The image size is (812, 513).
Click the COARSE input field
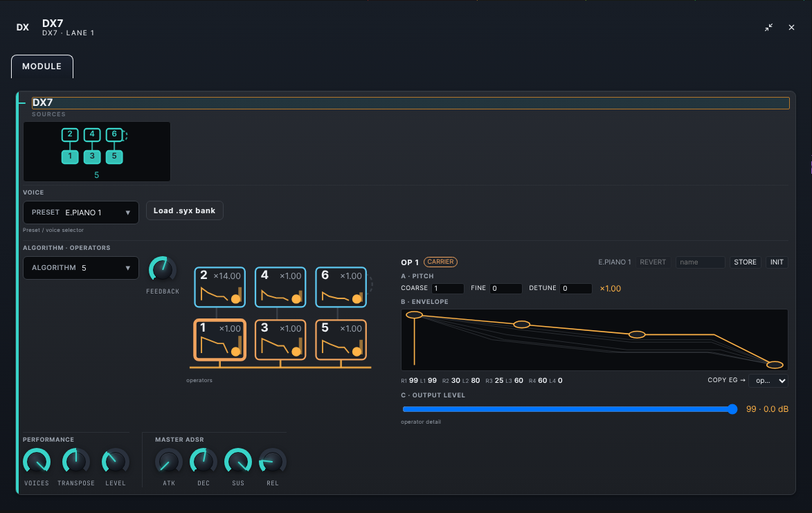pos(447,288)
